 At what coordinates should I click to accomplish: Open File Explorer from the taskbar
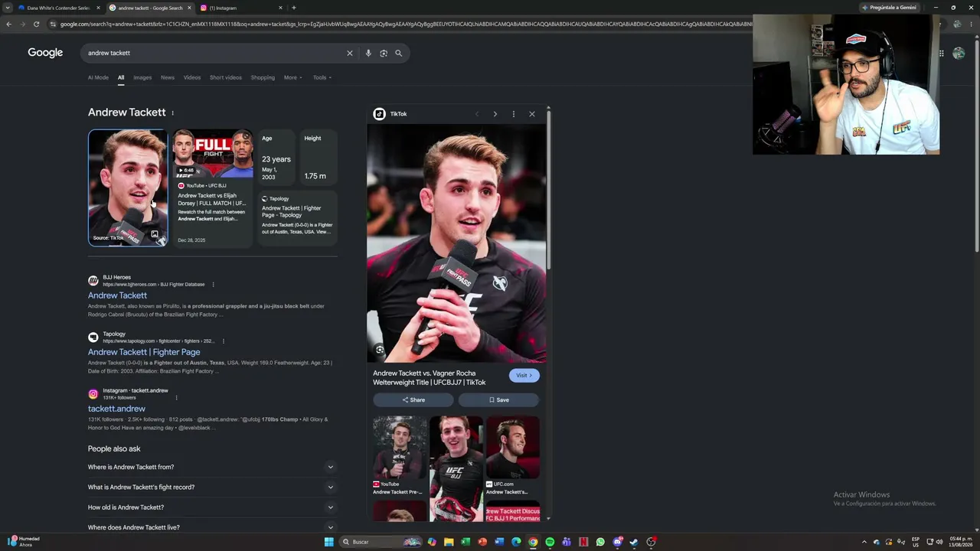click(x=449, y=542)
